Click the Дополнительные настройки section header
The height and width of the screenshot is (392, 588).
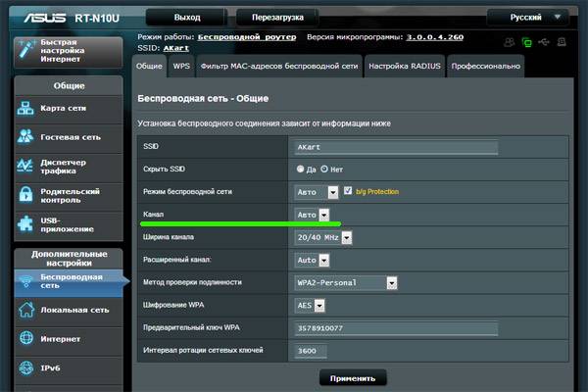coord(69,259)
